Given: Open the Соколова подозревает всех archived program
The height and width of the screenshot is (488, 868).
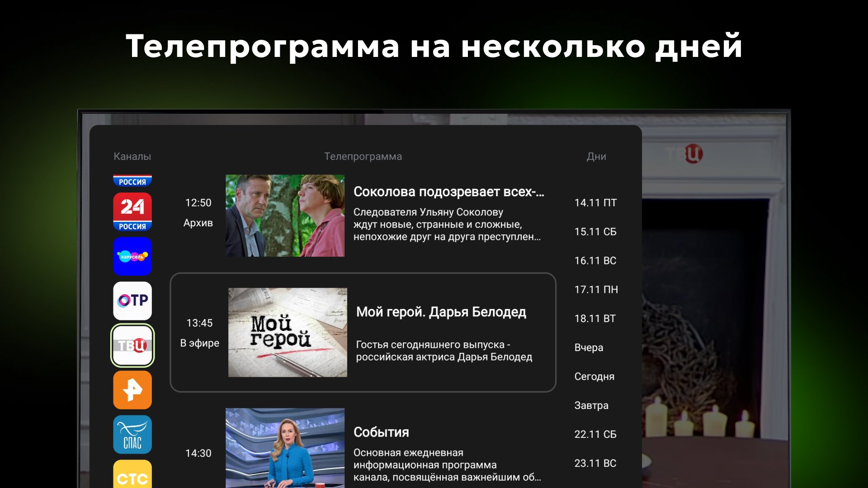Looking at the screenshot, I should click(x=285, y=216).
